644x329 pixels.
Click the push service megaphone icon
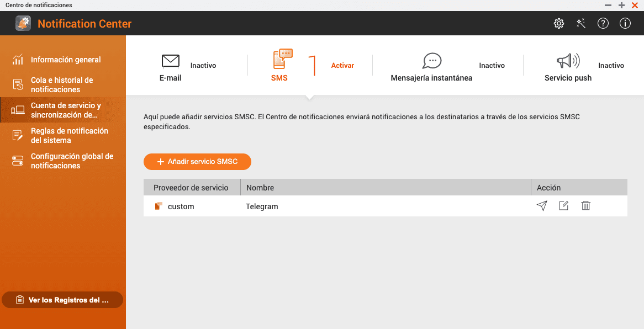[568, 61]
